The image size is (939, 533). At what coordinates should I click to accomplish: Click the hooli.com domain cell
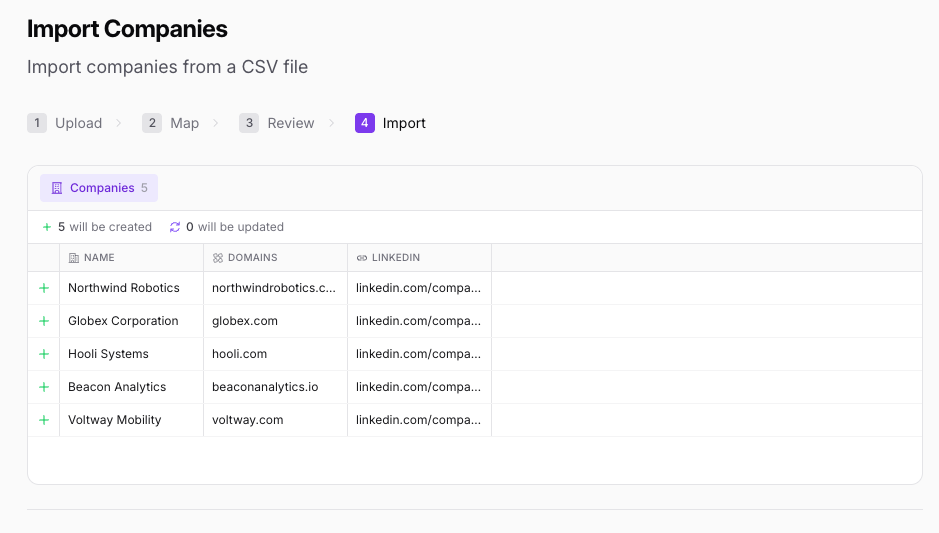click(275, 354)
